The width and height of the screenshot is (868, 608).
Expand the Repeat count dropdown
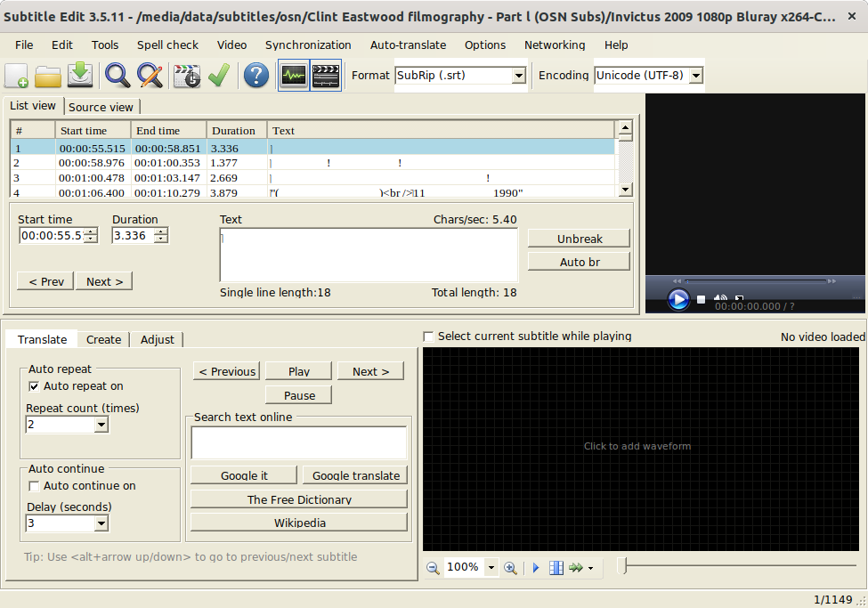pos(101,426)
